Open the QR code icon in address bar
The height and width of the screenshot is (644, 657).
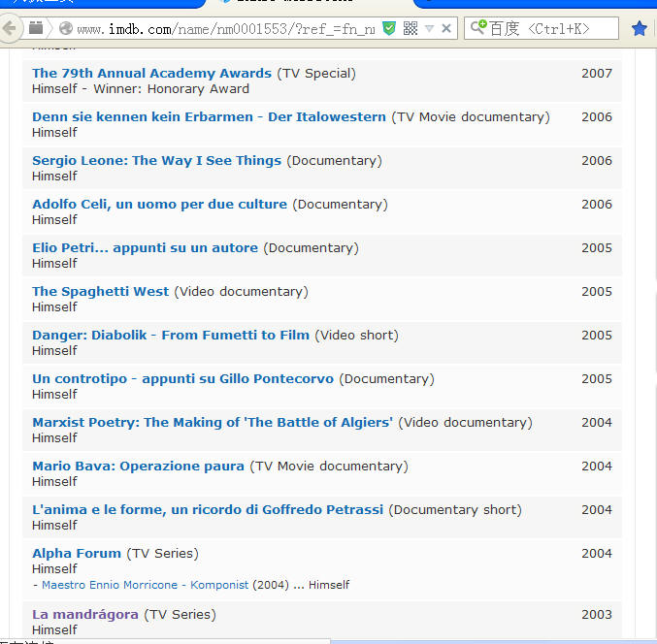click(x=411, y=28)
